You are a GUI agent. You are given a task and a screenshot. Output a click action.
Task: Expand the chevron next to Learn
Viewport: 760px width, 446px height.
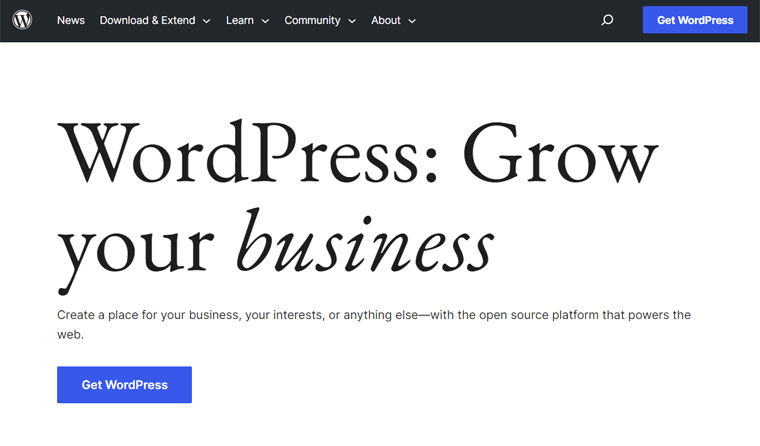265,21
